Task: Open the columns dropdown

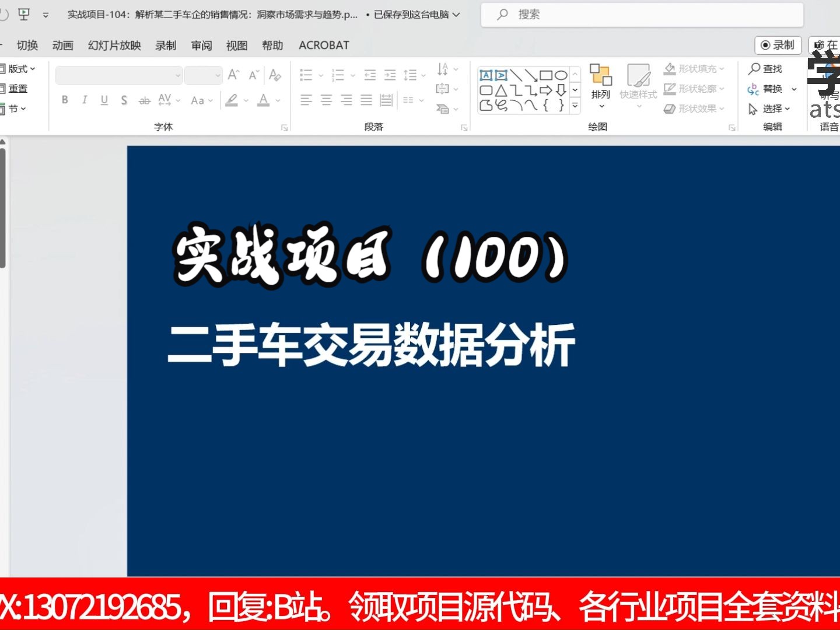Action: [x=413, y=100]
